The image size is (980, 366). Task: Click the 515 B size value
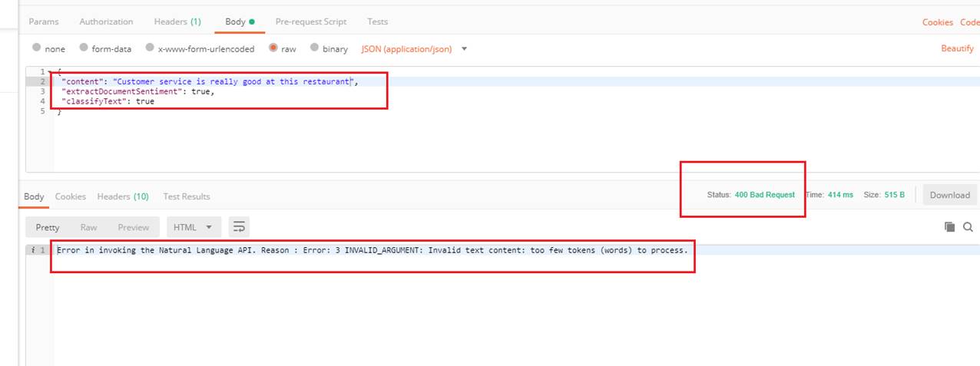[894, 195]
